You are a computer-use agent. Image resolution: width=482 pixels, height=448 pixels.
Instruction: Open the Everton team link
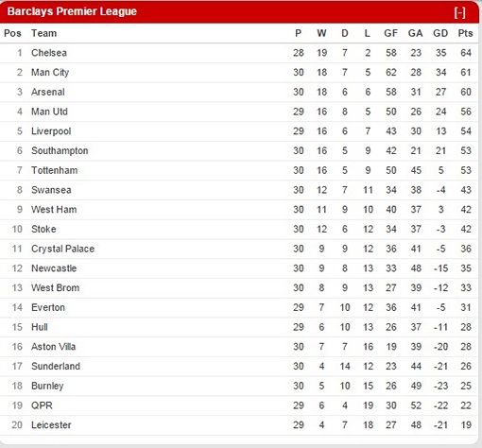coord(48,307)
